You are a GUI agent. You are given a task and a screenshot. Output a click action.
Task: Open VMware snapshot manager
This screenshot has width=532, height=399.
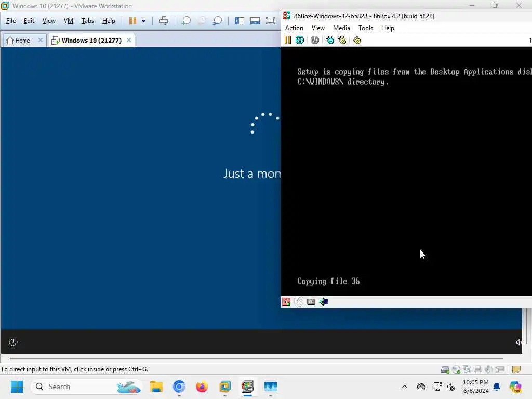click(217, 21)
